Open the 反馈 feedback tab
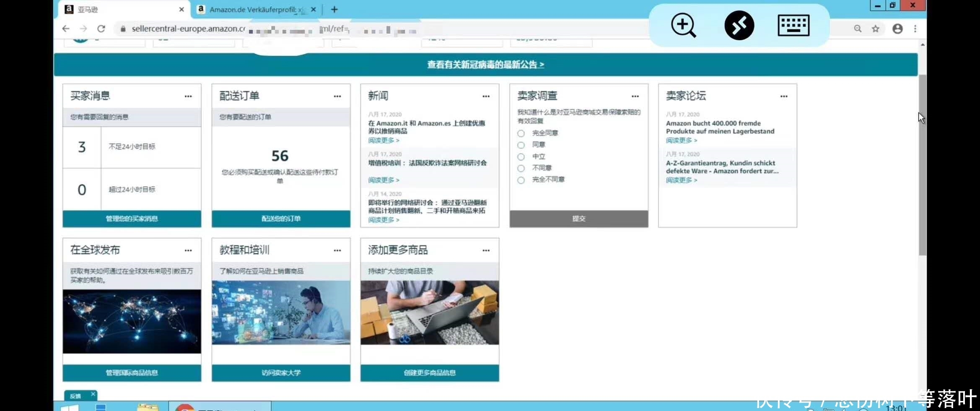980x411 pixels. [x=75, y=396]
